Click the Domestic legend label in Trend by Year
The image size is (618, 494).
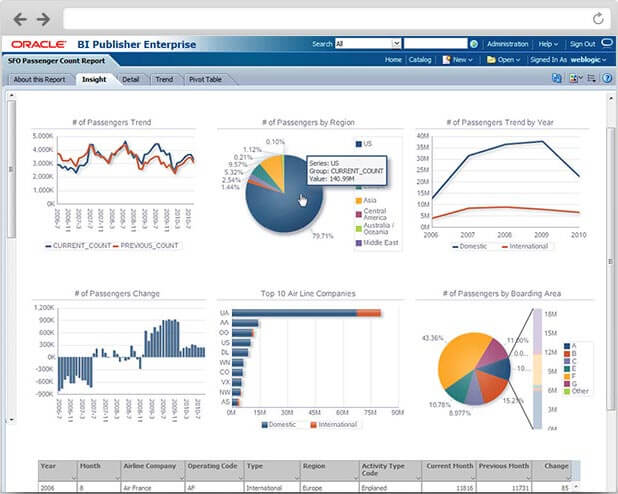[473, 246]
